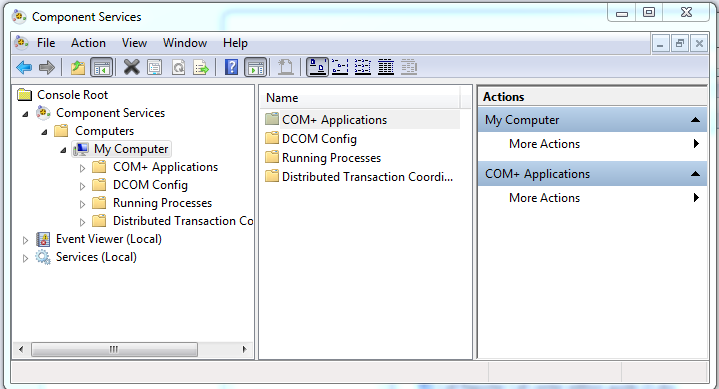
Task: Expand DCOM Config tree node
Action: [83, 186]
